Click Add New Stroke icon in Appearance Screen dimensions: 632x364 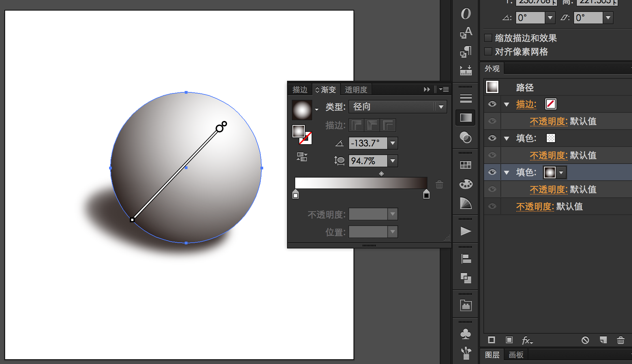point(491,340)
